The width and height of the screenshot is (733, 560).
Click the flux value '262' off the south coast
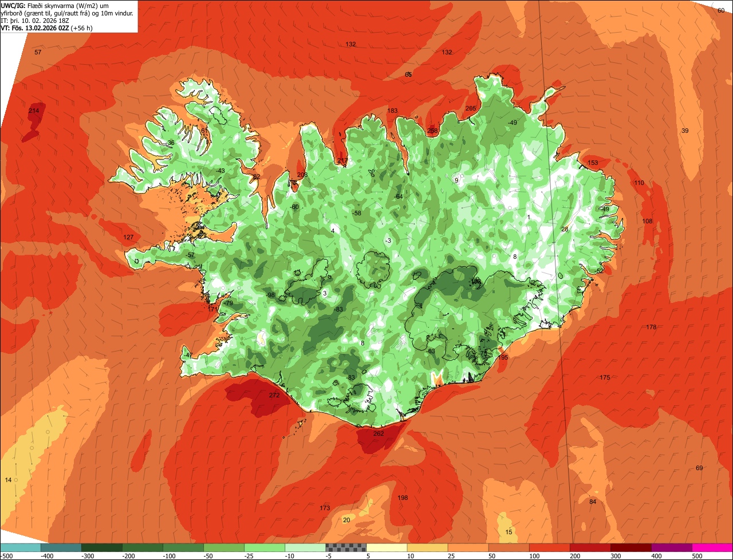point(379,433)
